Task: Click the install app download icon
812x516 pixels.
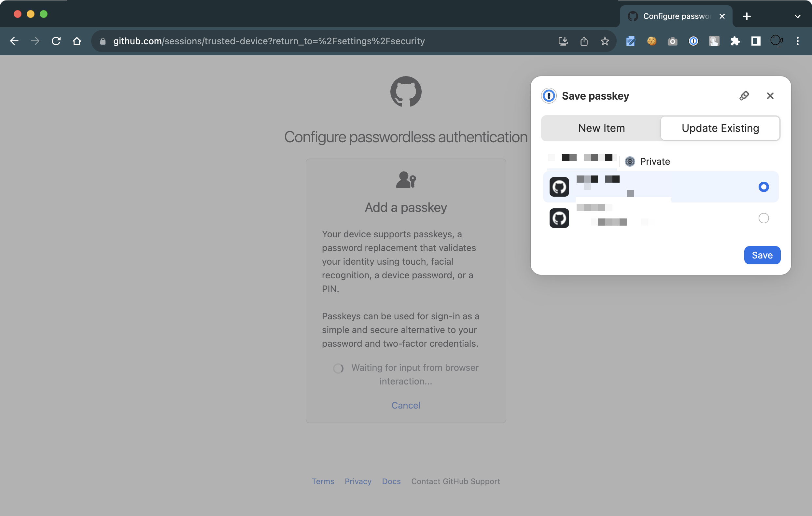Action: pyautogui.click(x=563, y=41)
